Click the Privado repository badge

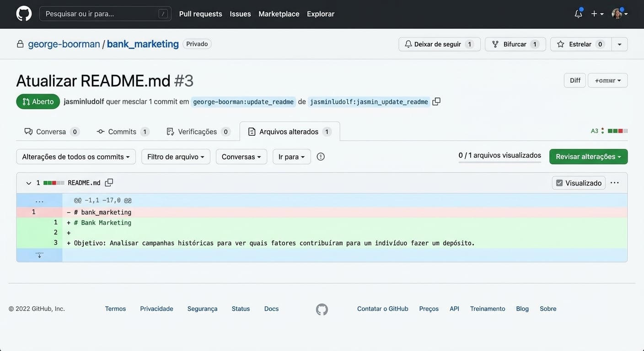click(197, 44)
